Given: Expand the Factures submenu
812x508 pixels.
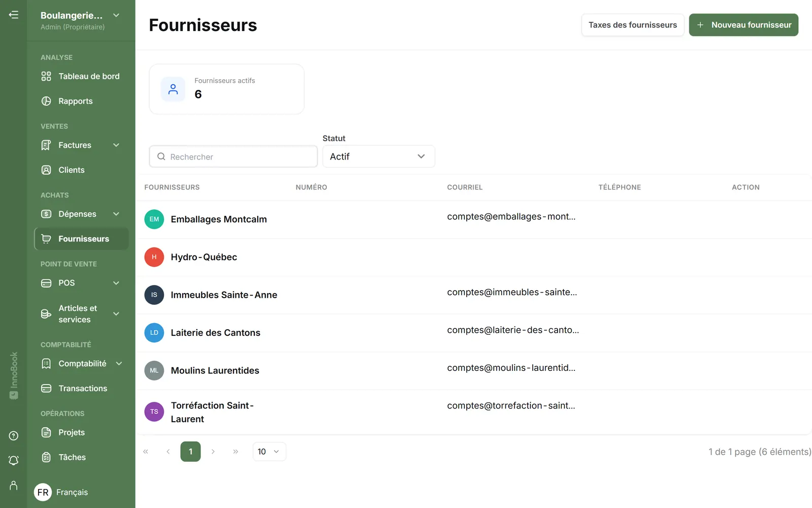Looking at the screenshot, I should pos(116,145).
